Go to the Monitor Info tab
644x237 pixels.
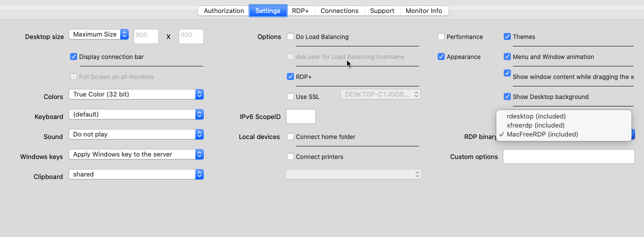click(424, 10)
